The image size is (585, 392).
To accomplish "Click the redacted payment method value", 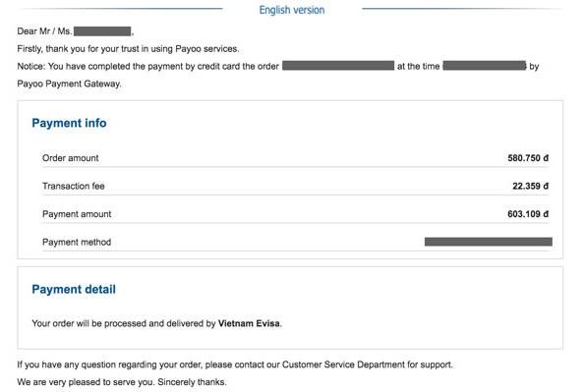I will click(x=489, y=242).
